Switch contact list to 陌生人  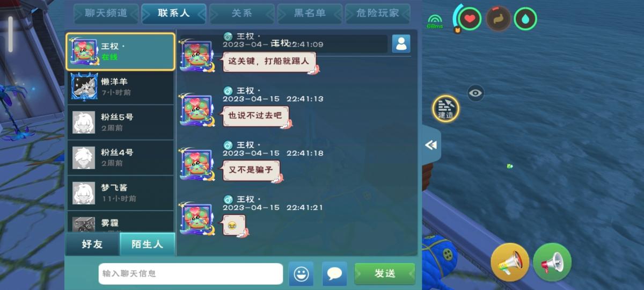pos(147,244)
